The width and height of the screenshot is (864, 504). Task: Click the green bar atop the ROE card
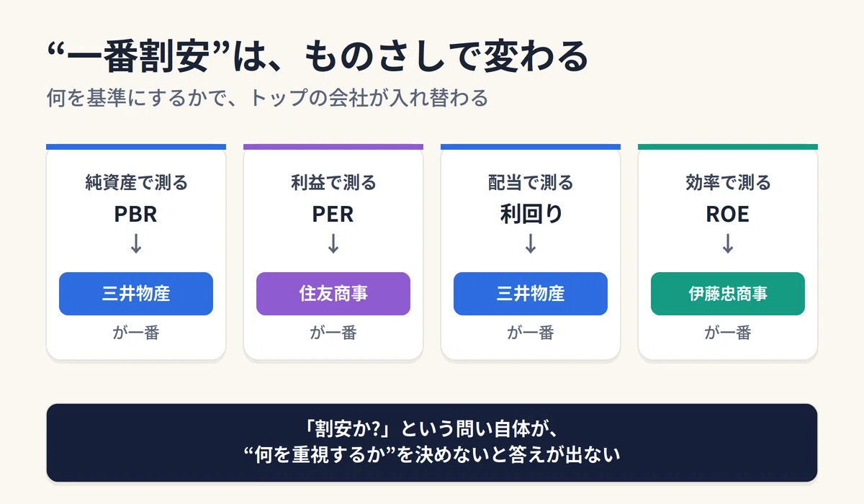coord(728,147)
